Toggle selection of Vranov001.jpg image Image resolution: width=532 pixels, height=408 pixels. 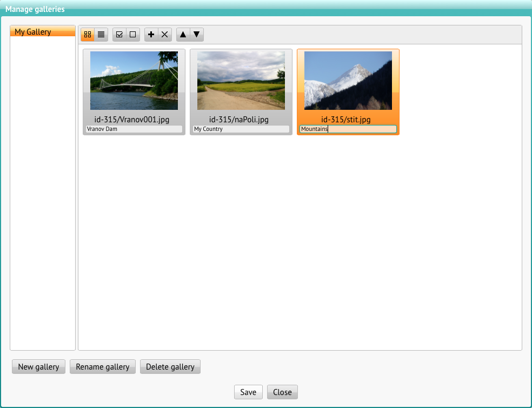(133, 81)
